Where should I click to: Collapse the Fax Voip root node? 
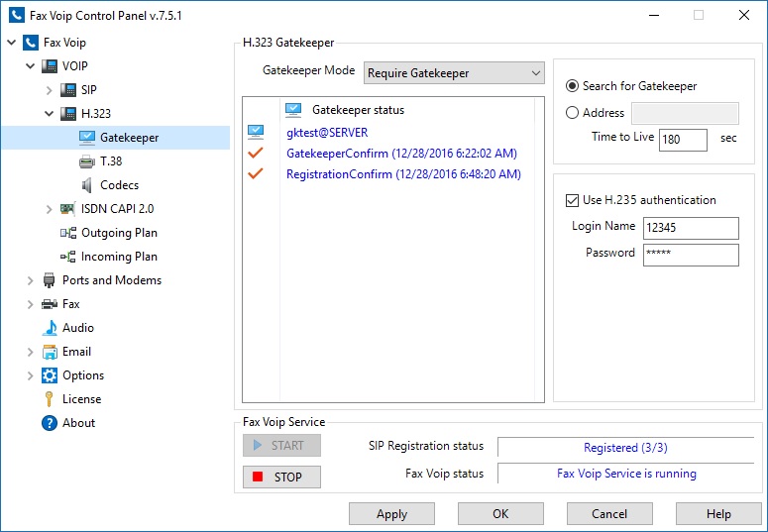[x=12, y=43]
